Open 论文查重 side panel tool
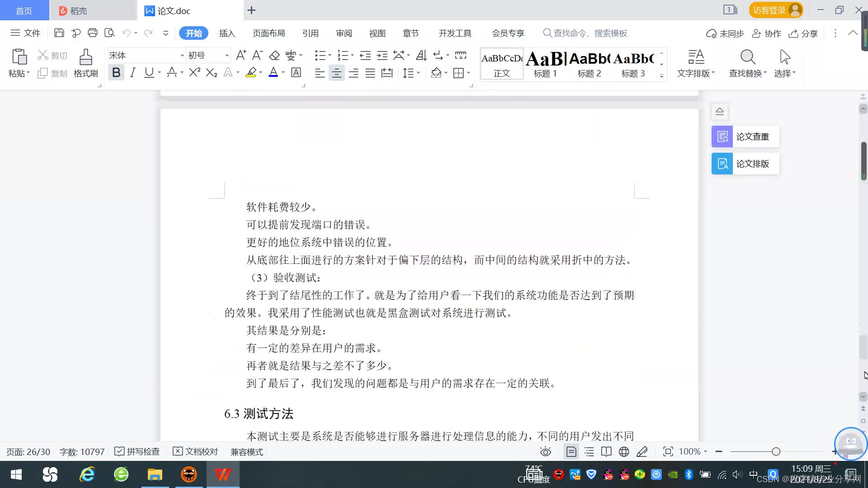Screen dimensions: 868x488 pos(745,136)
